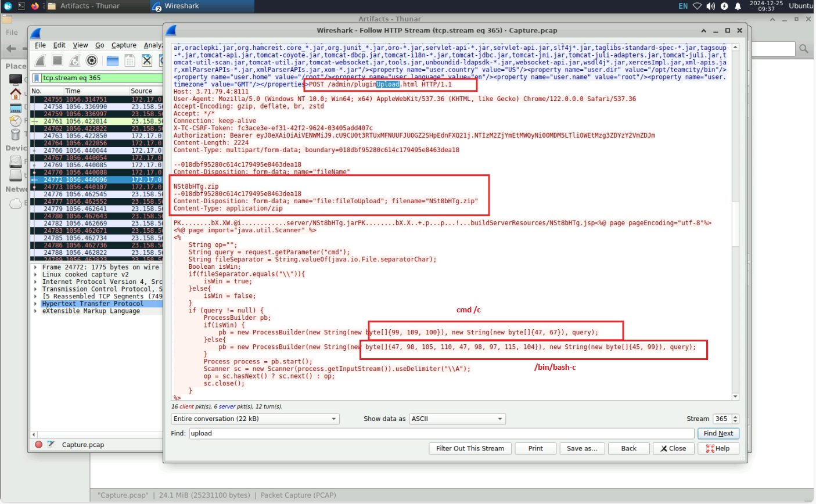Viewport: 816px width, 504px height.
Task: Click the Thunar search magnifier icon
Action: tap(804, 49)
